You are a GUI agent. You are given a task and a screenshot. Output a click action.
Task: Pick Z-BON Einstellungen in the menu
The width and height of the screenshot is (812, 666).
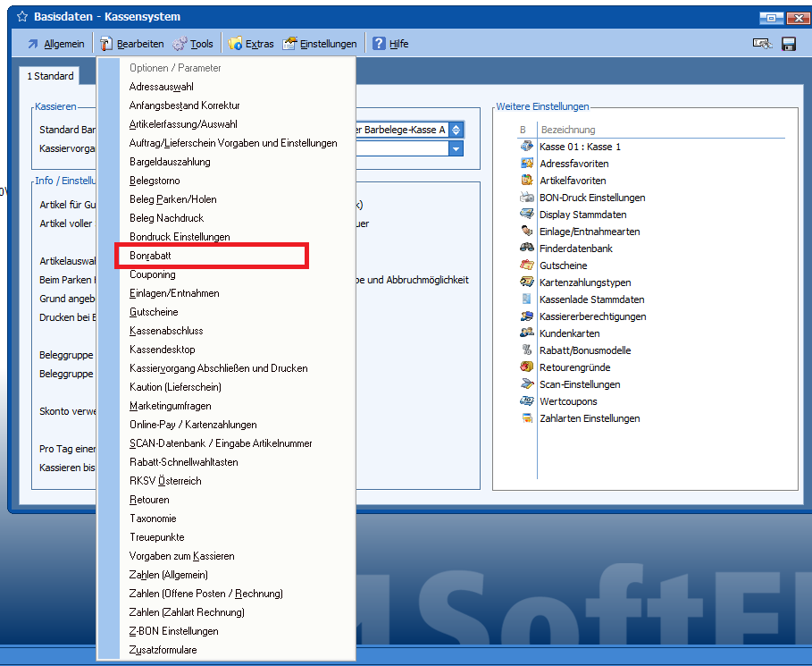(x=173, y=631)
